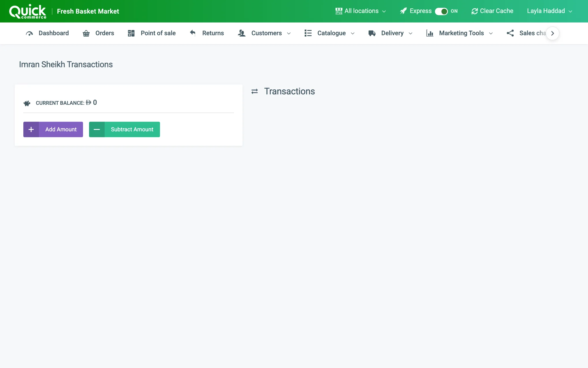
Task: Click the Catalogue list icon
Action: pos(308,33)
